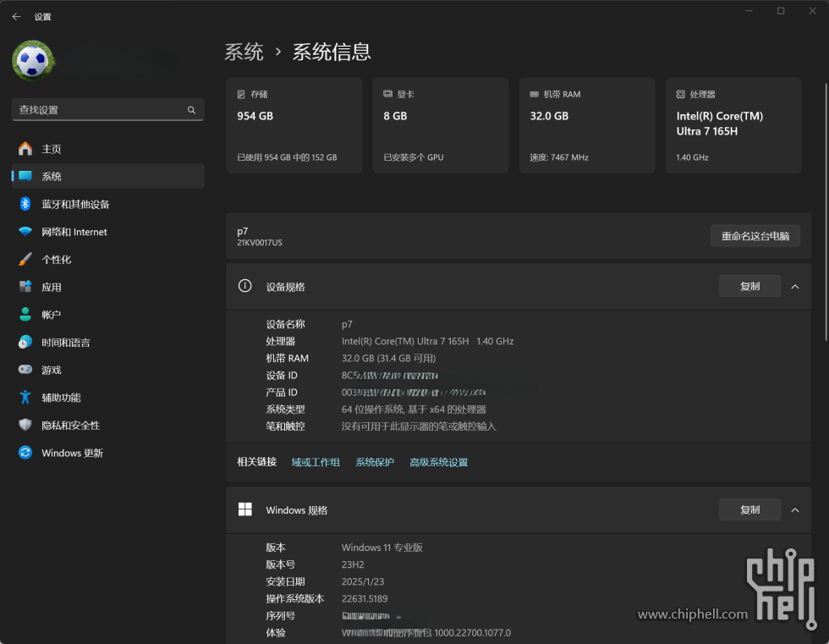Click the 速度: 7467 MHz text
The image size is (829, 644).
559,157
